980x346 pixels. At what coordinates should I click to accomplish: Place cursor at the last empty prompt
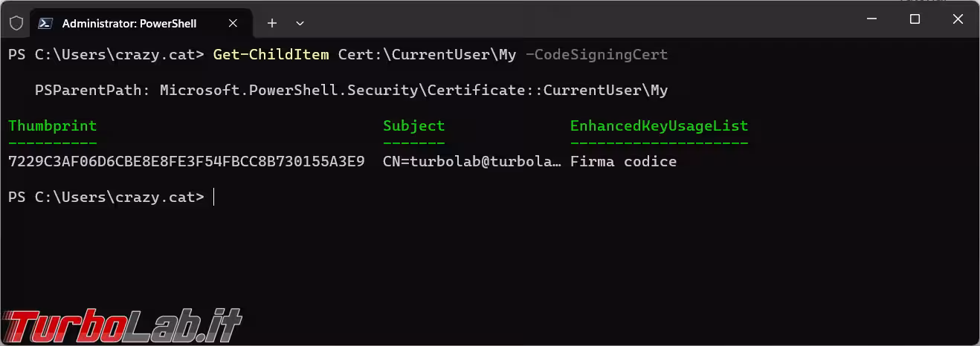(214, 197)
